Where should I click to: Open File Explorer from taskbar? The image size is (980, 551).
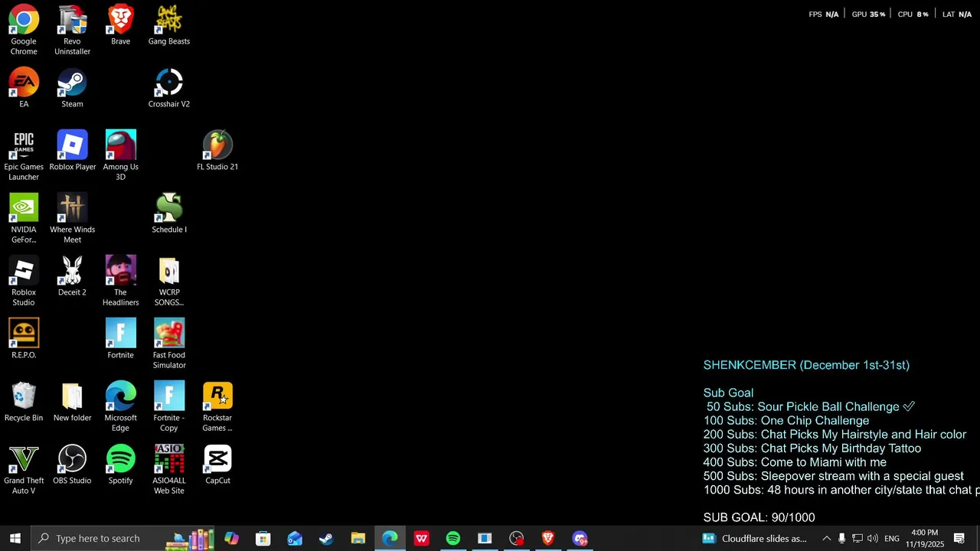pos(358,538)
